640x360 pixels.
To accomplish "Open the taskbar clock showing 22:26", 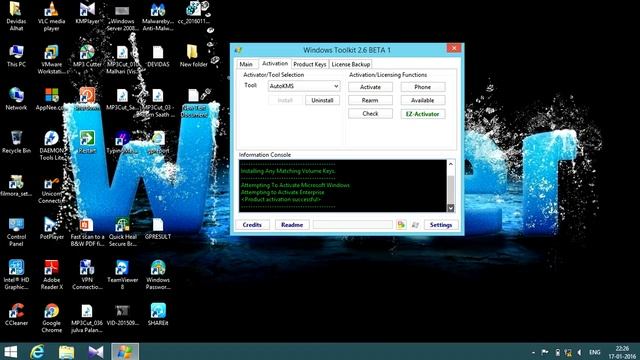I will 622,352.
